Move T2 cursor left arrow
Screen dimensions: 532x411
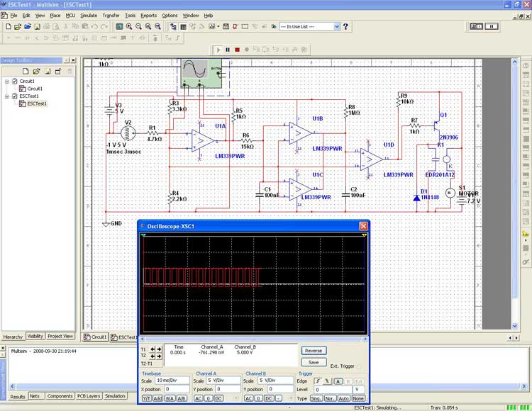tap(153, 356)
